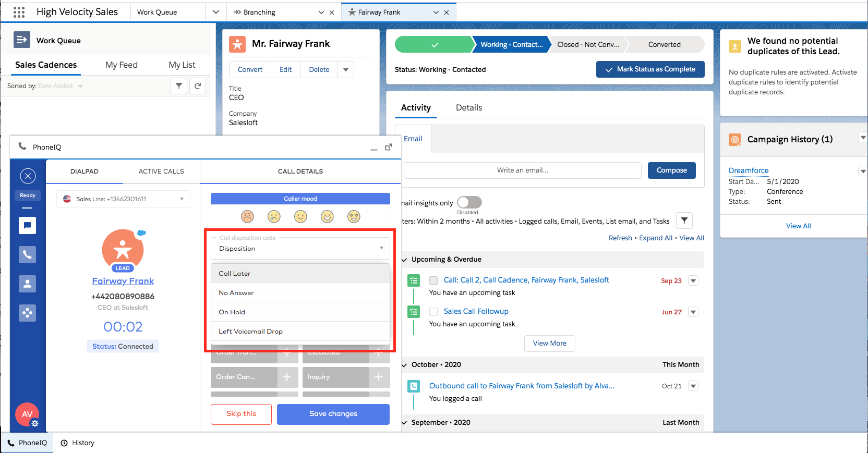Minimize the PhoneIQ panel
Screen dimensions: 868x453
point(374,149)
